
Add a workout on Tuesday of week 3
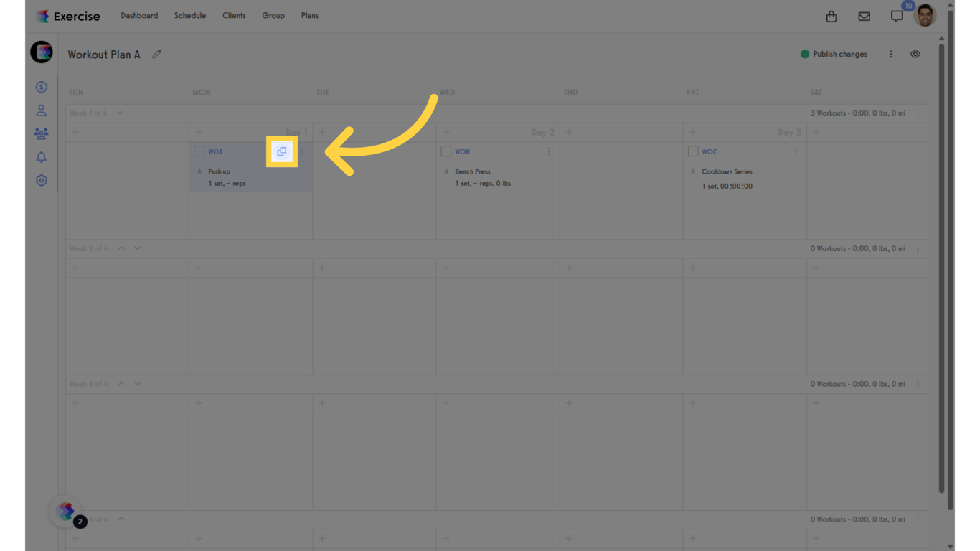[x=322, y=403]
